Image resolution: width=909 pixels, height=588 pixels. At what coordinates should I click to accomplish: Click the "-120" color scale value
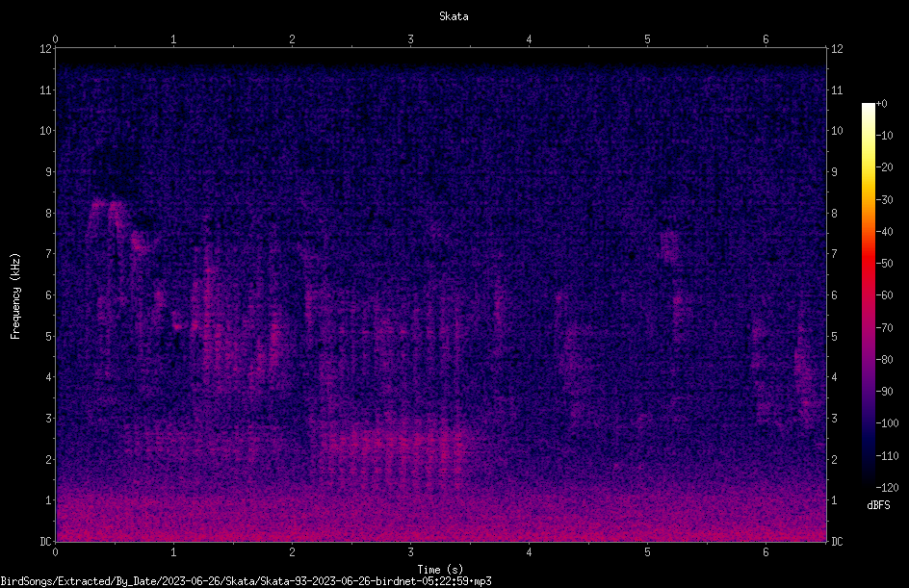click(887, 488)
